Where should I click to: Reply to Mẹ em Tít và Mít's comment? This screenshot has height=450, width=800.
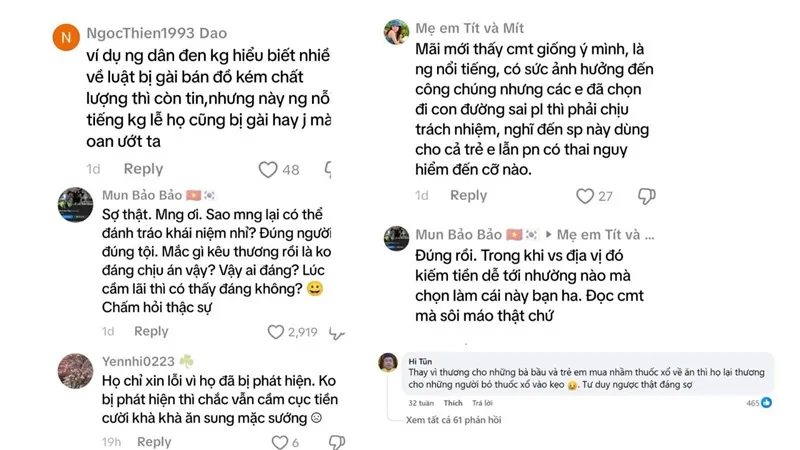(468, 196)
